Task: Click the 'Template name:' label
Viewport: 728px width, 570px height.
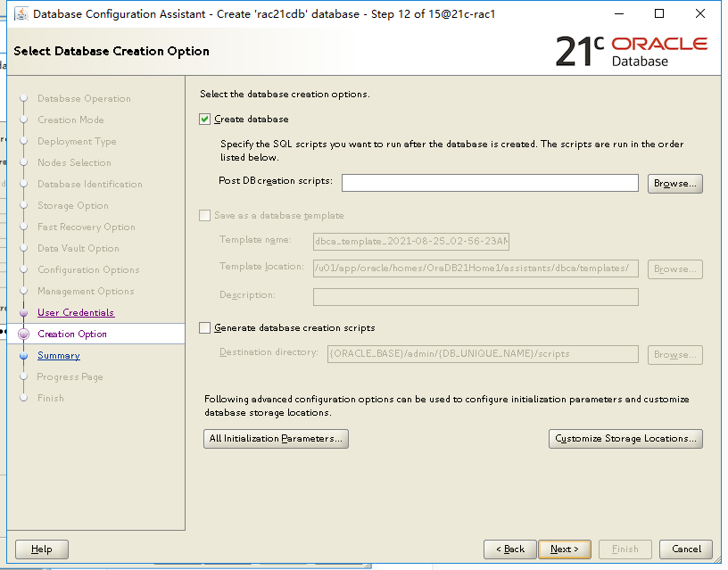Action: coord(255,240)
